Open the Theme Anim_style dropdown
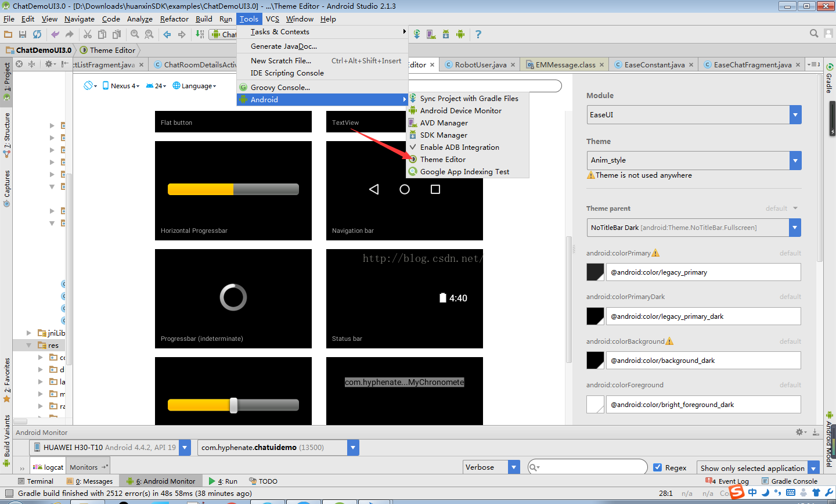This screenshot has height=504, width=836. click(x=694, y=160)
